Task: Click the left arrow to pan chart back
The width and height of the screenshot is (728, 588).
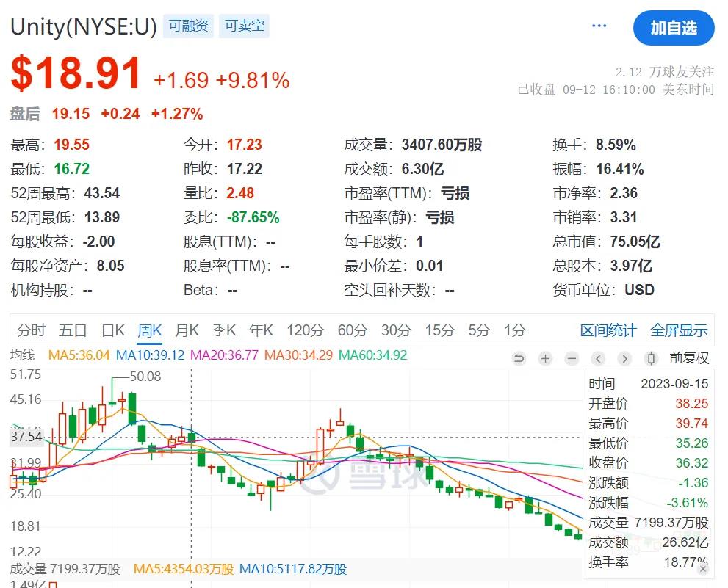Action: pyautogui.click(x=597, y=359)
